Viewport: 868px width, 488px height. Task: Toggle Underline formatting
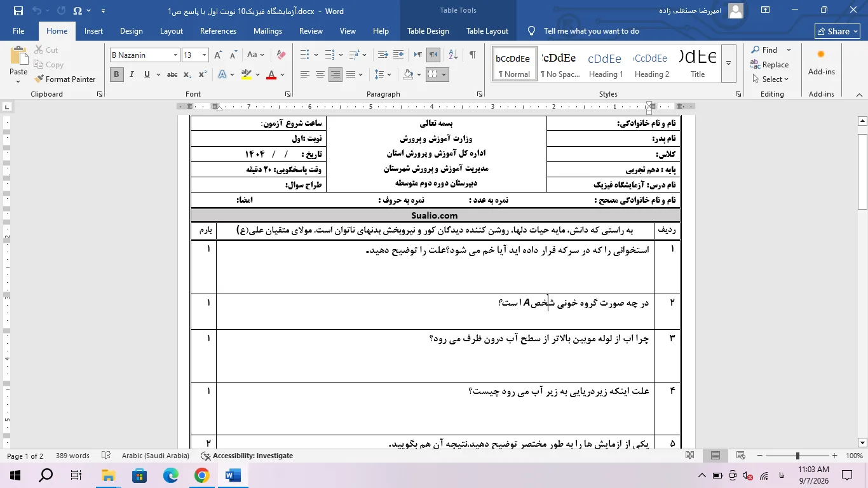[x=147, y=75]
